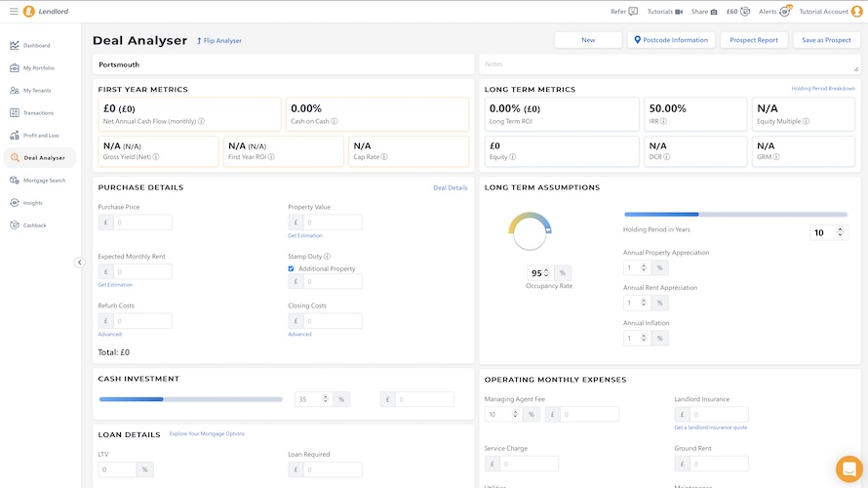Screen dimensions: 868x488
Task: Collapse the left sidebar with arrow
Action: [x=79, y=263]
